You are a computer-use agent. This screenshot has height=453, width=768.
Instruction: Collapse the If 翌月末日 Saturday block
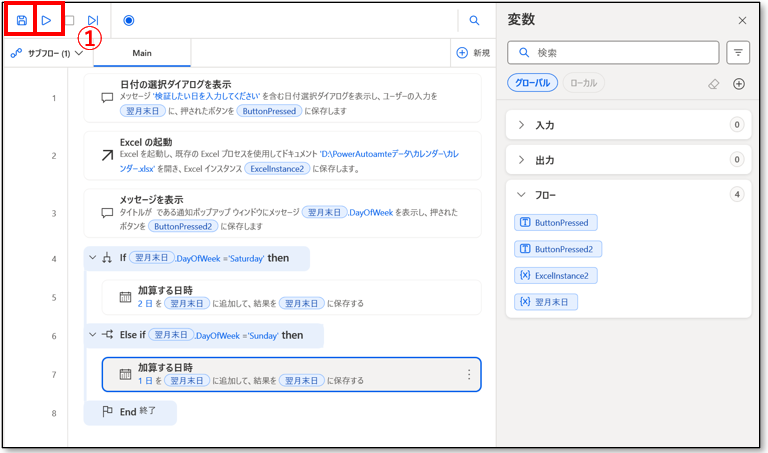(92, 258)
